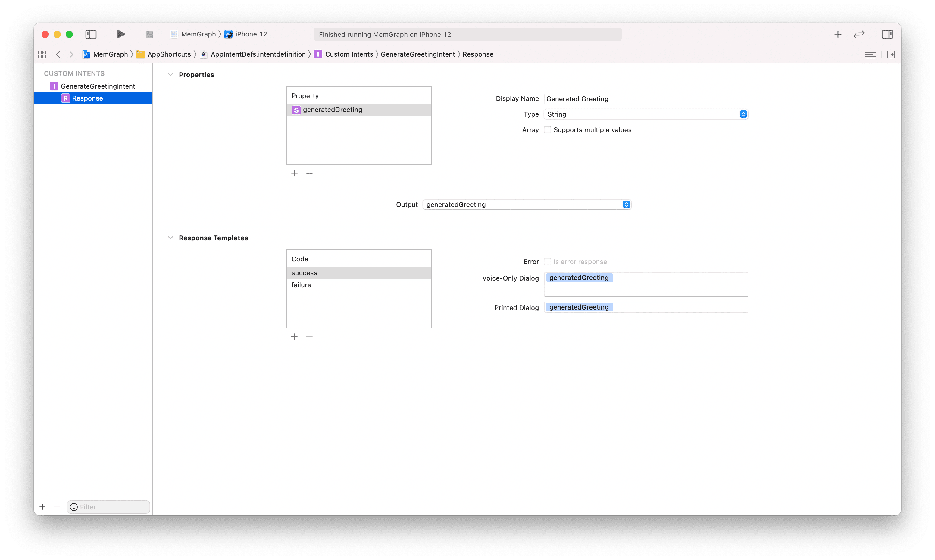Viewport: 935px width, 560px height.
Task: Open the library plus button in toolbar
Action: [x=838, y=34]
